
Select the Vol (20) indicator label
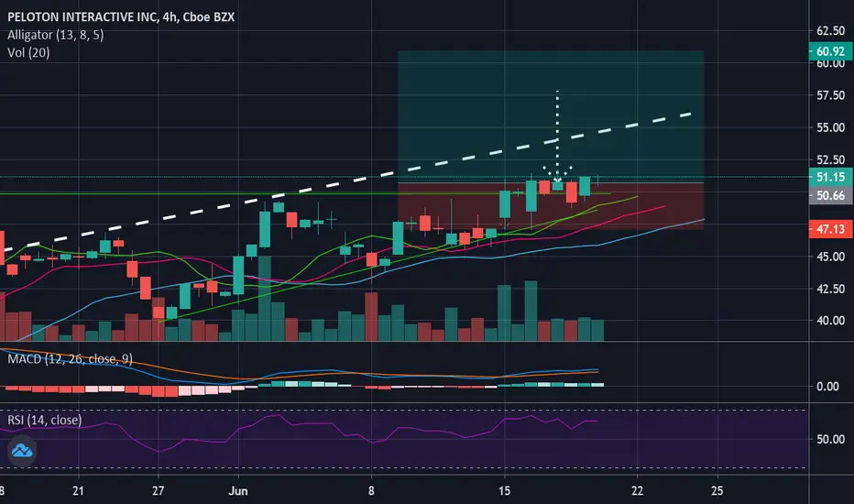pos(28,53)
